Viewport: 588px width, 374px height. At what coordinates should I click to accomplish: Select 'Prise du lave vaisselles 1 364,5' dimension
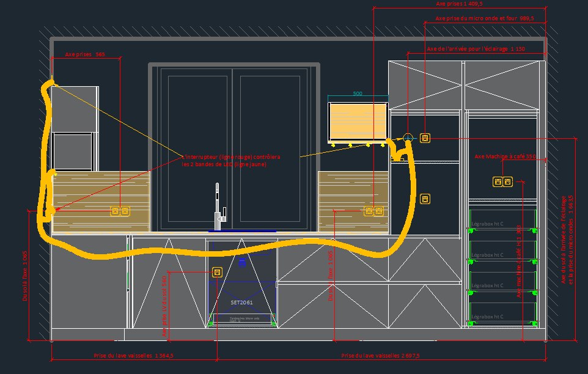133,355
